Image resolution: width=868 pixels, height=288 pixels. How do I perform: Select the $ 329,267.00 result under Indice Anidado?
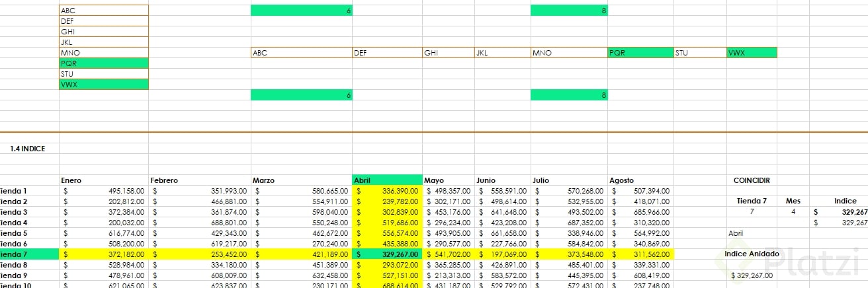752,275
